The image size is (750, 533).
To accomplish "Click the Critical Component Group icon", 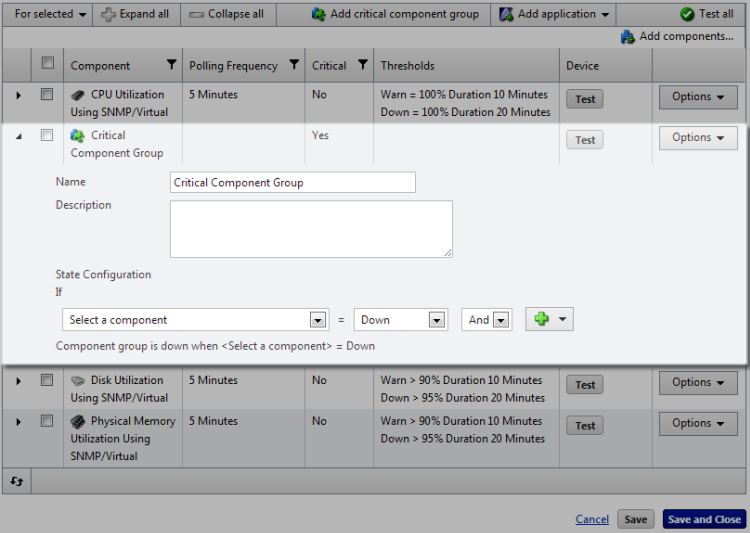I will [77, 136].
